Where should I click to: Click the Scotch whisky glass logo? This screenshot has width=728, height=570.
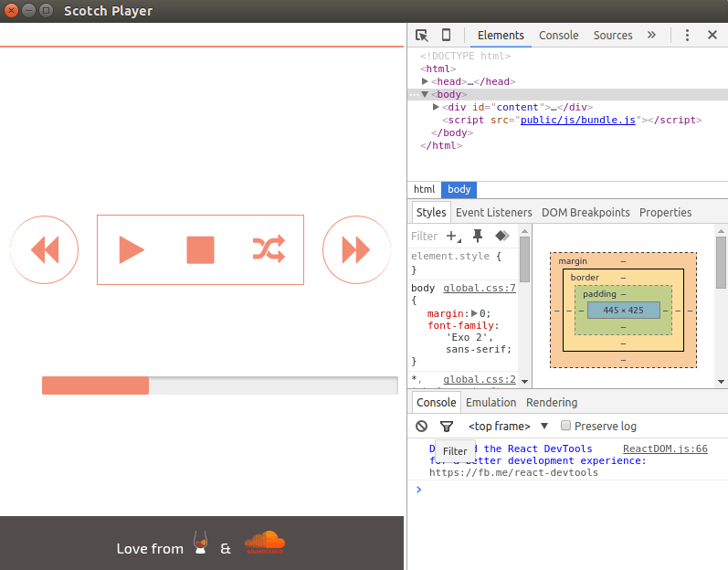(201, 543)
